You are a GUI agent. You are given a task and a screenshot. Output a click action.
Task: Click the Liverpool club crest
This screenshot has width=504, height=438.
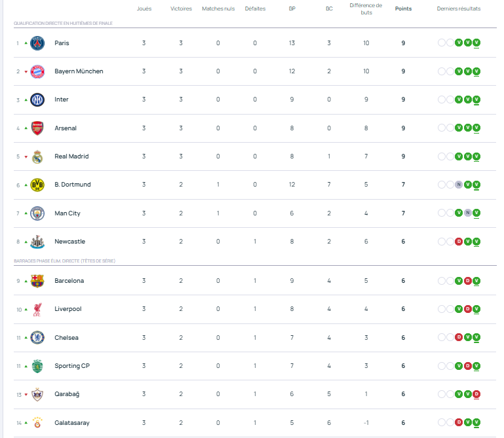tap(37, 309)
